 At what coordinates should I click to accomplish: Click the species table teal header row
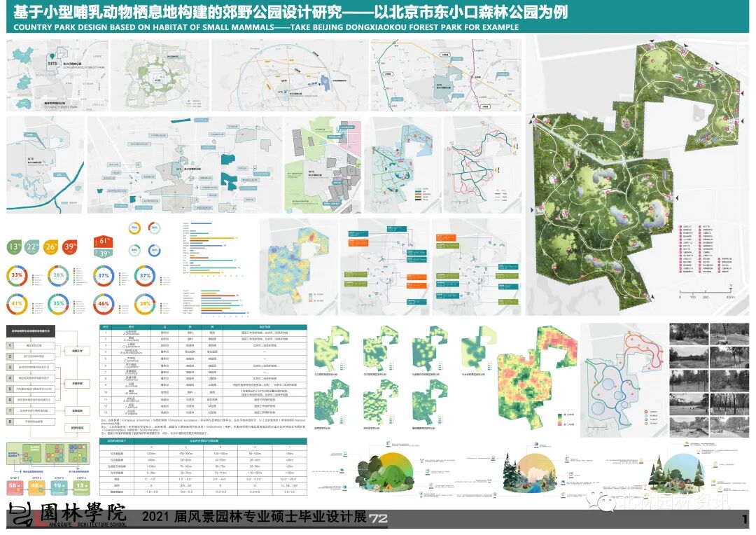(x=203, y=327)
